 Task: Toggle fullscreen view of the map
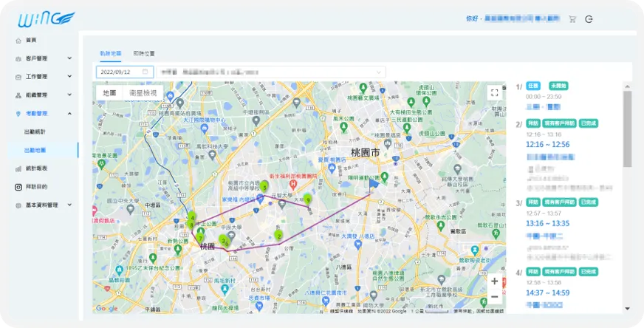click(x=495, y=93)
